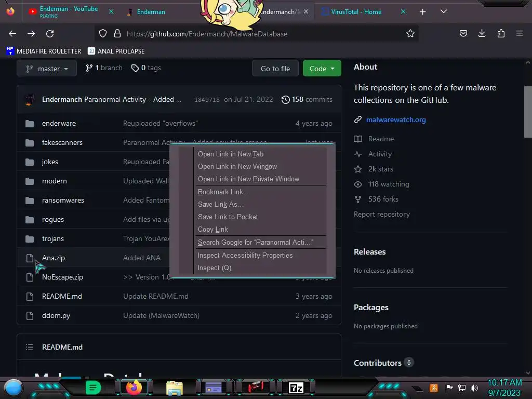Close the VirusTotal - Home tab
The width and height of the screenshot is (532, 399).
pos(403,11)
